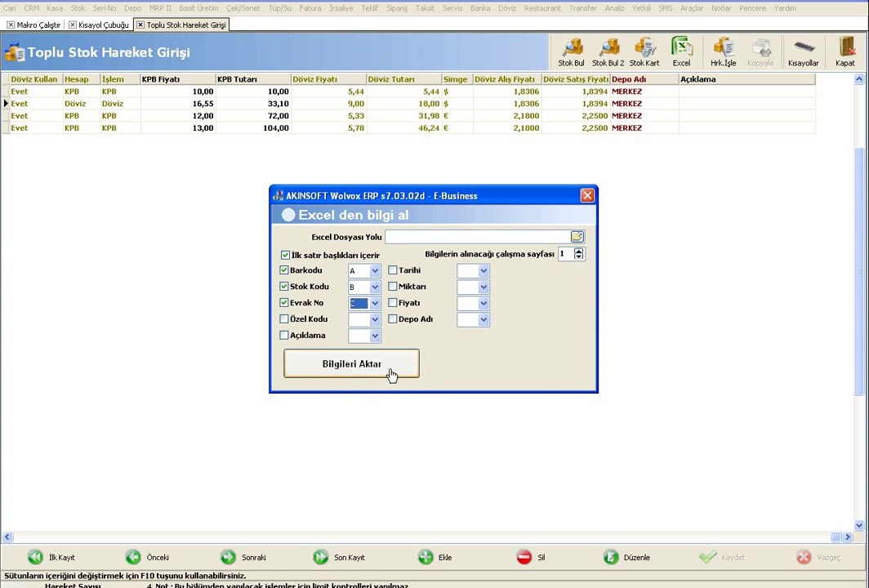Toggle İlk satır başlıkları içerir checkbox

pyautogui.click(x=285, y=255)
